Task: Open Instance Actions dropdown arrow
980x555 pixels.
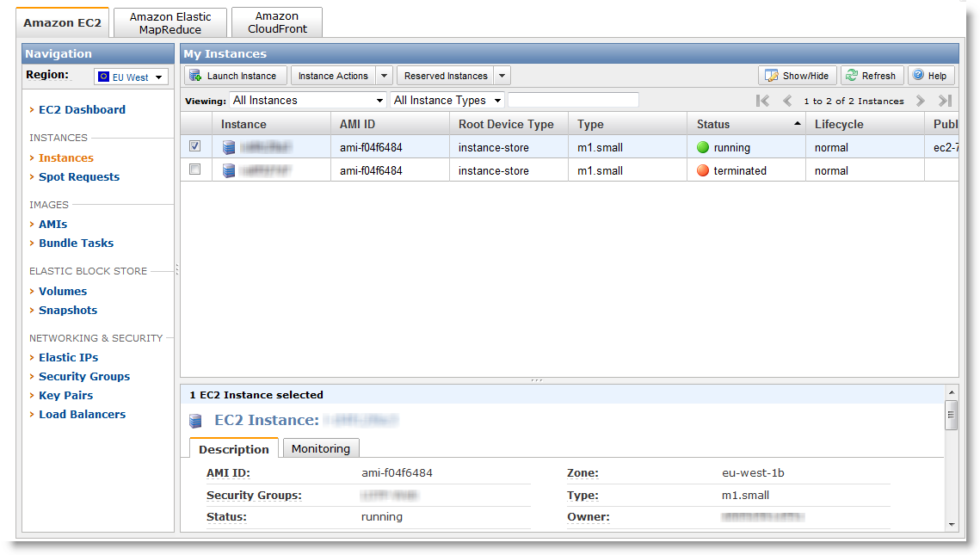Action: (385, 76)
